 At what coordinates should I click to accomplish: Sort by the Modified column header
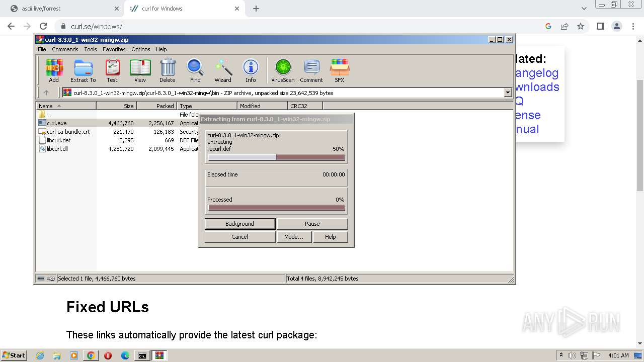point(262,106)
